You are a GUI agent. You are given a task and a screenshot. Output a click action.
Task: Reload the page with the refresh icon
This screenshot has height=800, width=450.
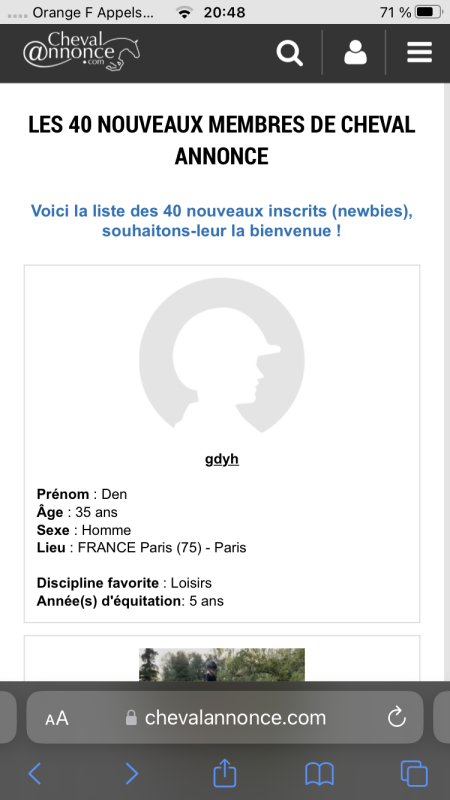[396, 717]
